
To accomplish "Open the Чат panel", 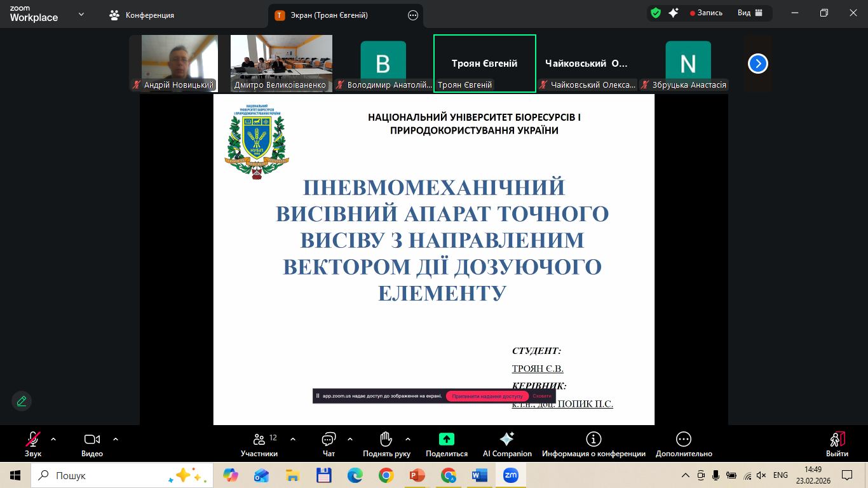I will [329, 444].
